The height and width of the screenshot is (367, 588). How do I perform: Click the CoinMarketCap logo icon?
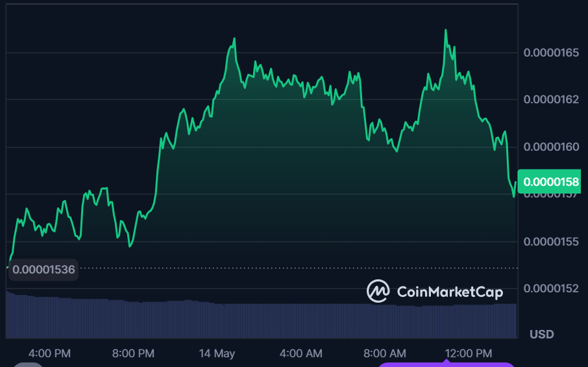378,291
